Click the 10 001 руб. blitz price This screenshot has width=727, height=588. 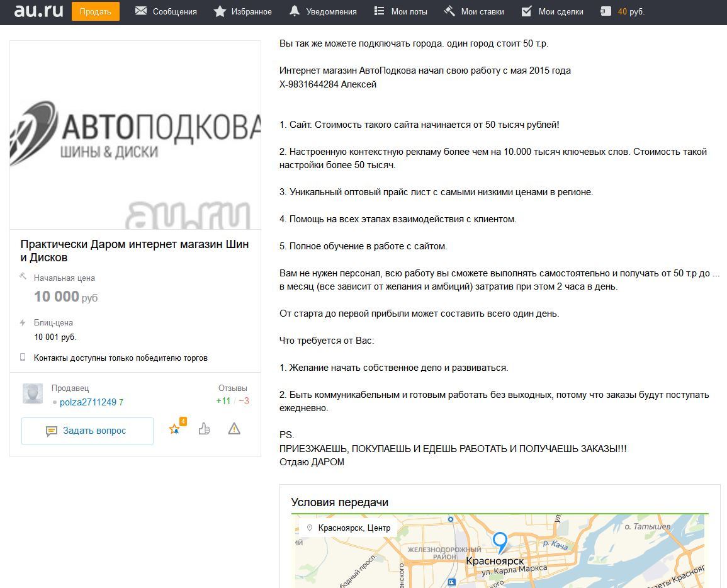(x=55, y=337)
